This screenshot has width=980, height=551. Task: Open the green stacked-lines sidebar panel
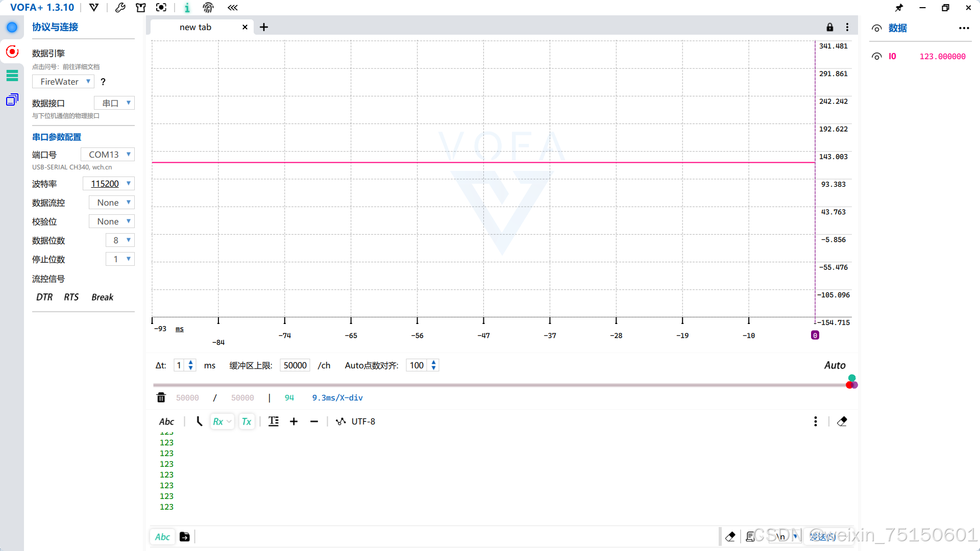pyautogui.click(x=12, y=76)
